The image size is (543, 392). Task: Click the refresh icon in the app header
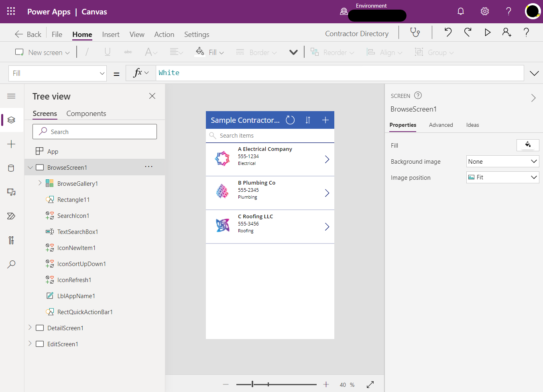(x=290, y=120)
